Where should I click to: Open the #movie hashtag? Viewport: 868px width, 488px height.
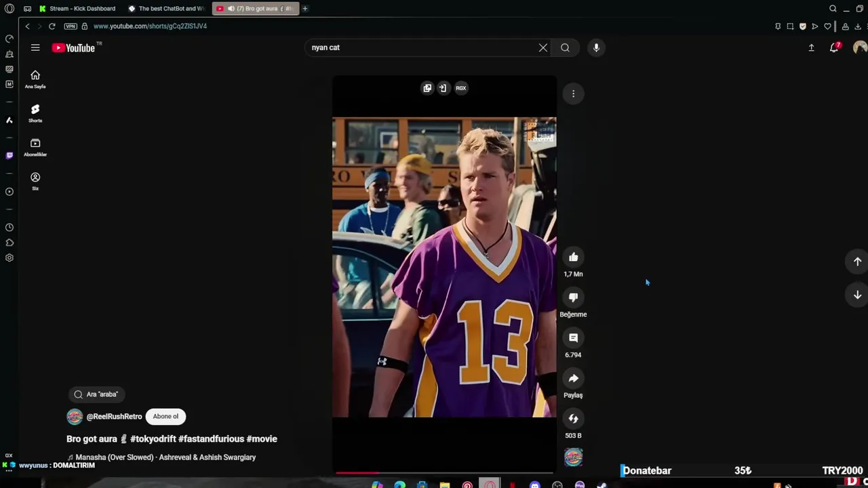tap(262, 439)
